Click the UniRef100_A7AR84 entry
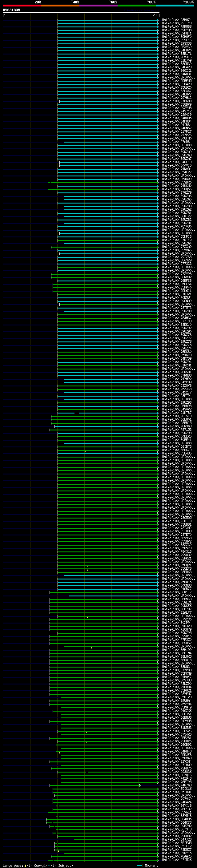This screenshot has width=197, height=868. point(177,142)
